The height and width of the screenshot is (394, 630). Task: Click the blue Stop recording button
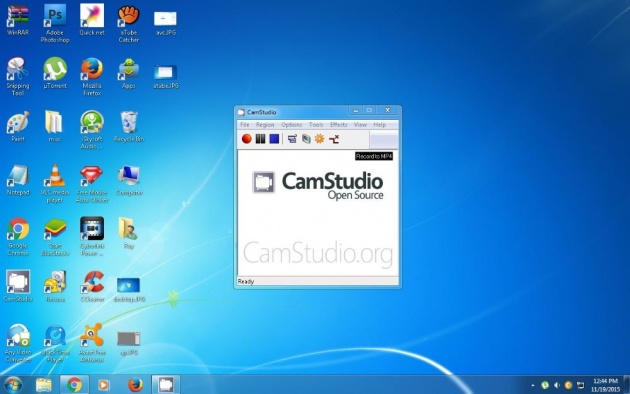point(274,139)
